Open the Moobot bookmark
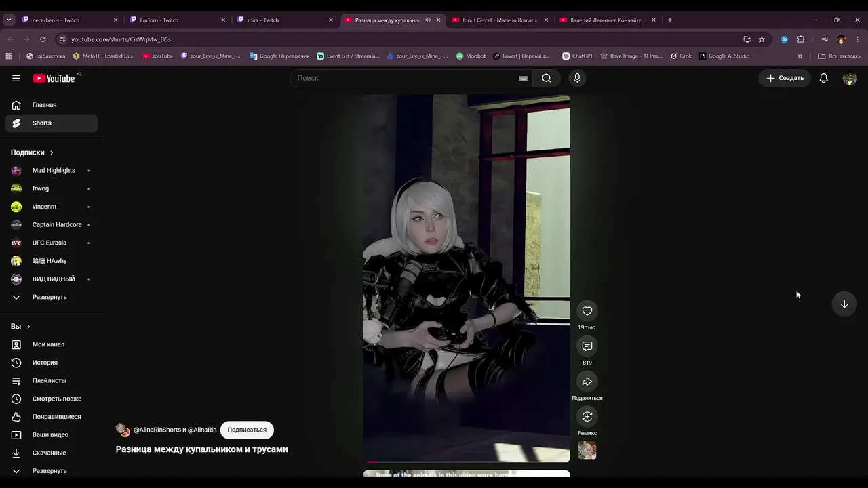868x488 pixels. 471,56
